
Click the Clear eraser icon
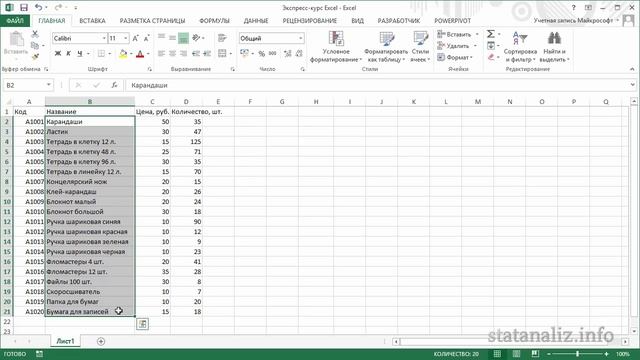click(491, 57)
